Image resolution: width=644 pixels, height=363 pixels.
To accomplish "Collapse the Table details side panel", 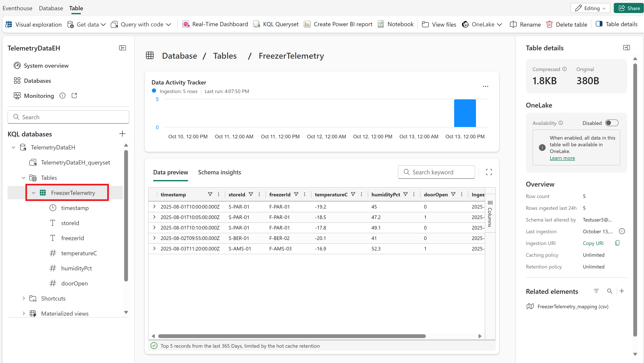I will [x=627, y=47].
